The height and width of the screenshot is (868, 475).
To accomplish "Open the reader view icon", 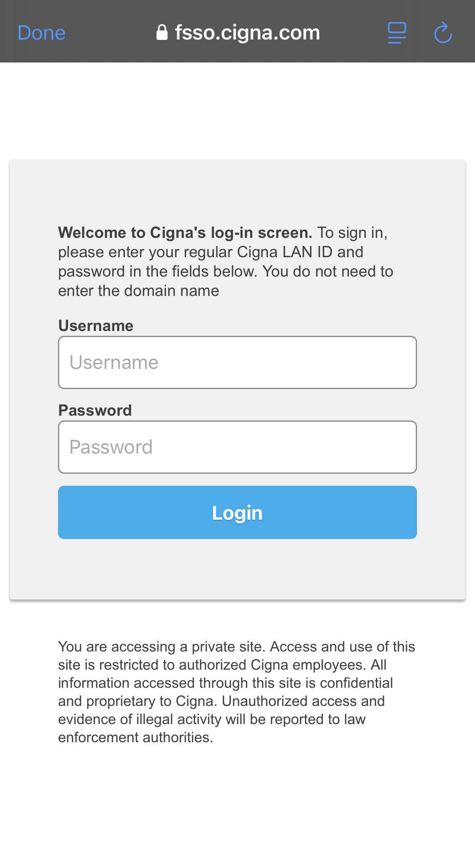I will (x=397, y=33).
